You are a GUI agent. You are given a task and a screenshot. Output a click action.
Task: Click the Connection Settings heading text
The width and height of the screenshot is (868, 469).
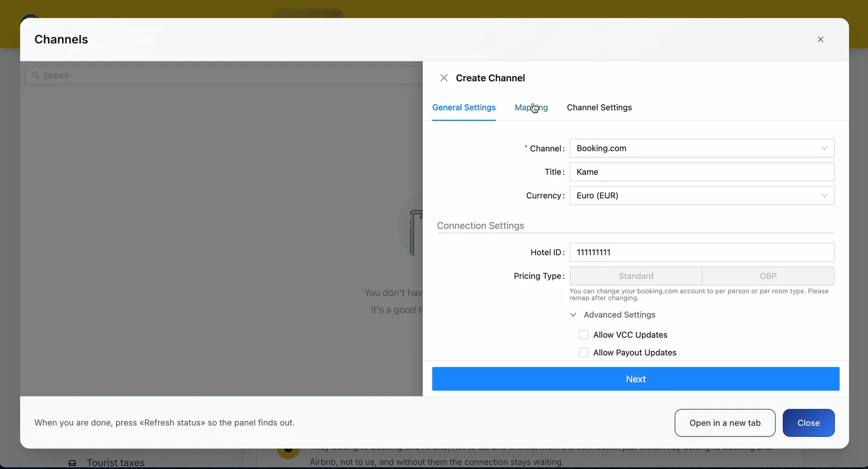tap(481, 226)
